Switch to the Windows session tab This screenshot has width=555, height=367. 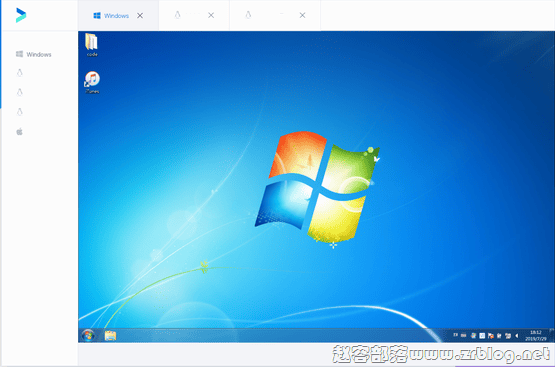[x=111, y=16]
